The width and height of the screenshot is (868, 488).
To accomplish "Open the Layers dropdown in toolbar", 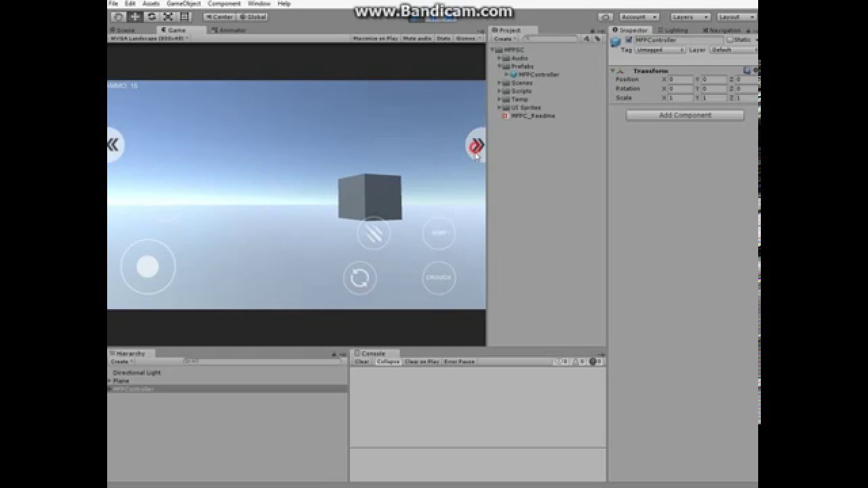I will pyautogui.click(x=690, y=17).
